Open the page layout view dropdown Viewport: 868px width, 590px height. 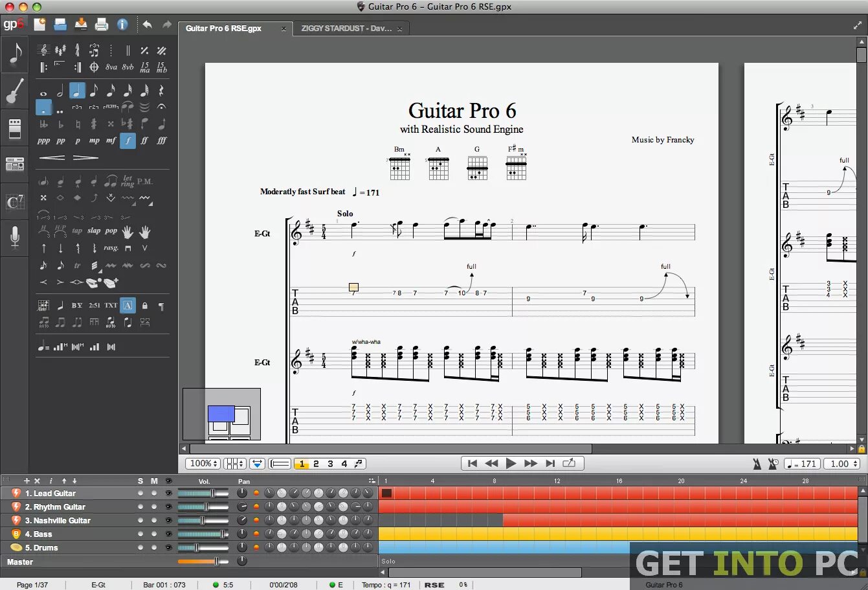235,464
